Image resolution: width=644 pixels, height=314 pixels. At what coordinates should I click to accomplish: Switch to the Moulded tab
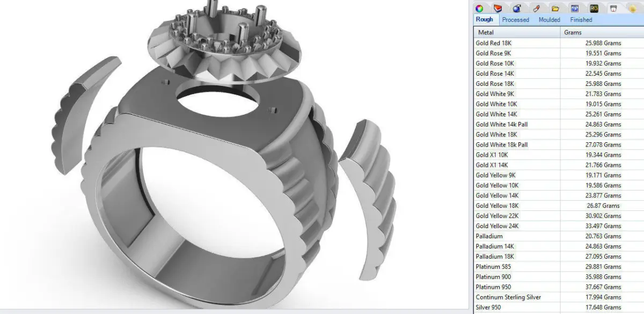coord(550,20)
